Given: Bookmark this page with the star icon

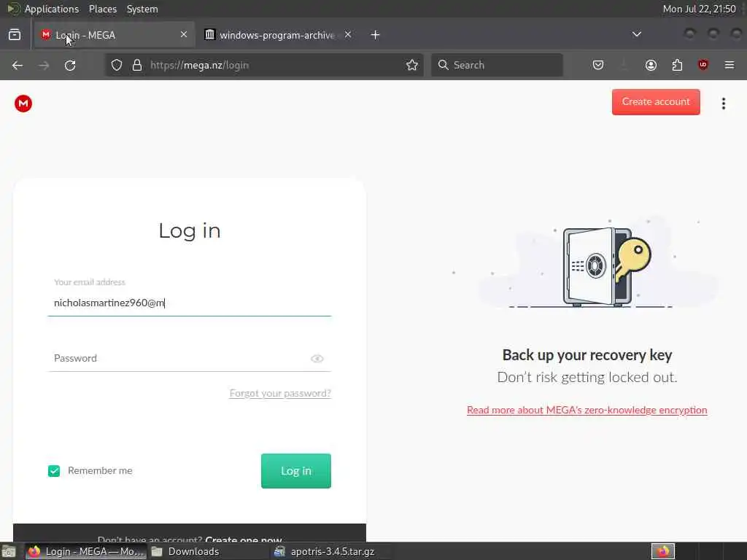Looking at the screenshot, I should (x=412, y=65).
